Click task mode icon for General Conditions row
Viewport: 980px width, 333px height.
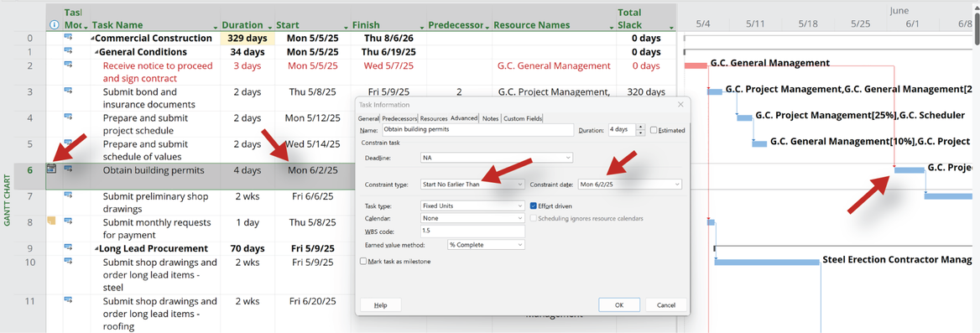click(x=68, y=50)
